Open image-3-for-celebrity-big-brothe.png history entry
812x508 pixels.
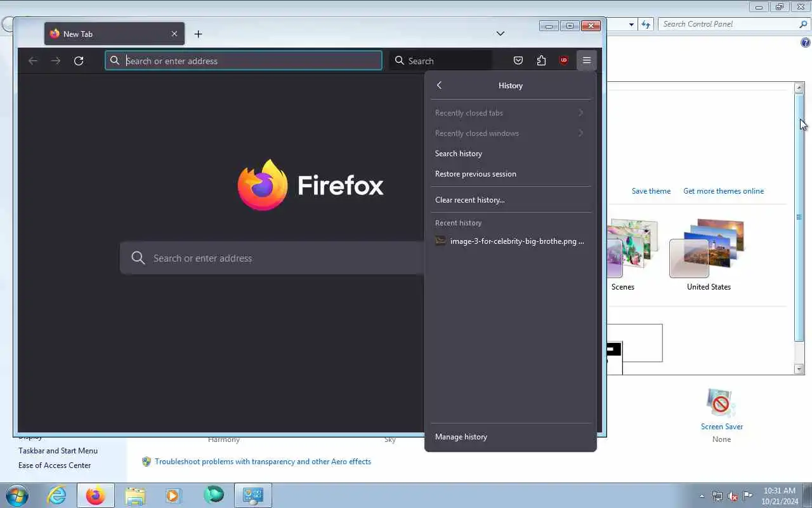click(510, 241)
